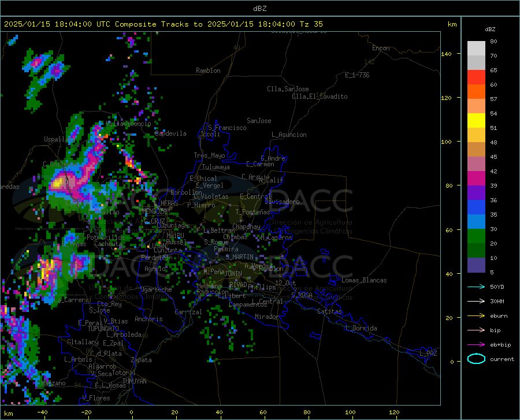Select the S_ROSA label on the map
This screenshot has height=420, width=520.
click(x=302, y=295)
